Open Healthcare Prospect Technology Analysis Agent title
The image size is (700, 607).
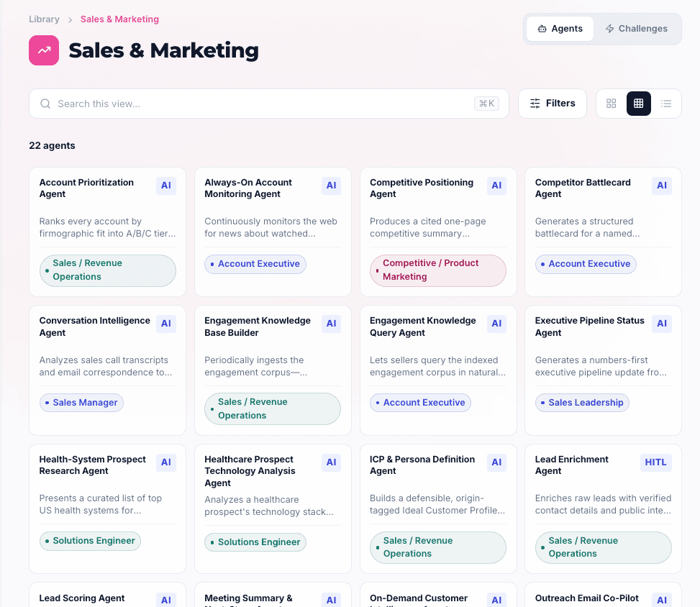(x=250, y=471)
